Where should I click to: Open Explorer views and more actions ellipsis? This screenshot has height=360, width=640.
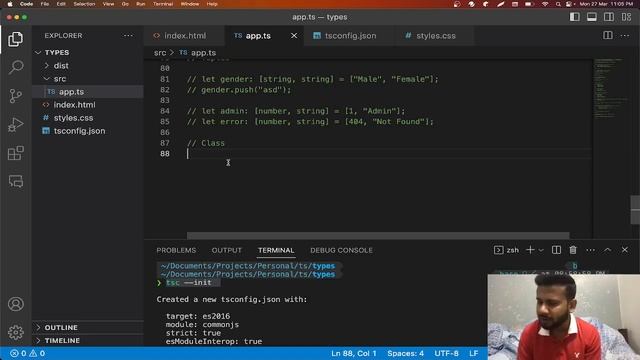[128, 36]
